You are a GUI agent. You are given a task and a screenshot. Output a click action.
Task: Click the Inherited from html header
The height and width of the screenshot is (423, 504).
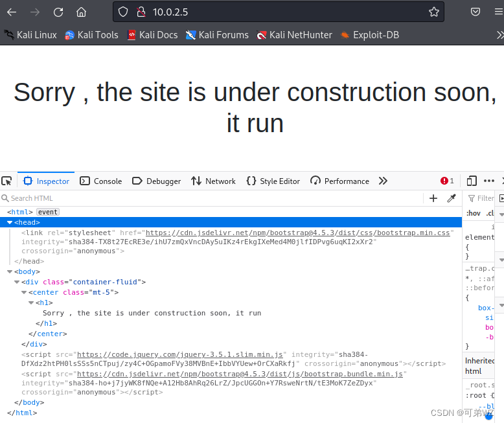(x=479, y=366)
